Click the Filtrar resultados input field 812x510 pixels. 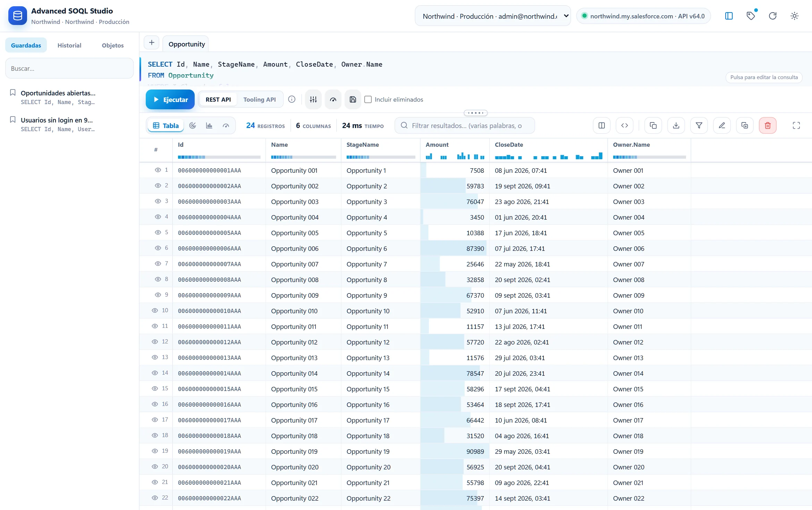click(465, 126)
